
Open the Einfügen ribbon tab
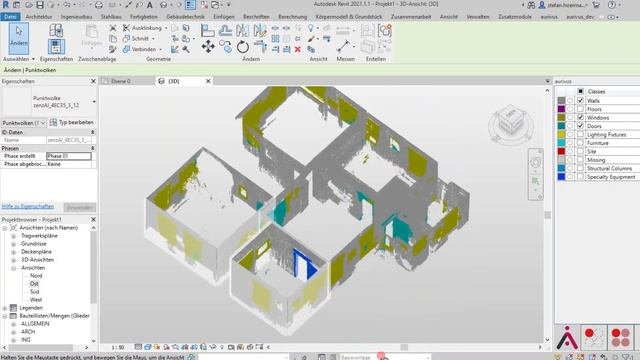click(x=224, y=17)
